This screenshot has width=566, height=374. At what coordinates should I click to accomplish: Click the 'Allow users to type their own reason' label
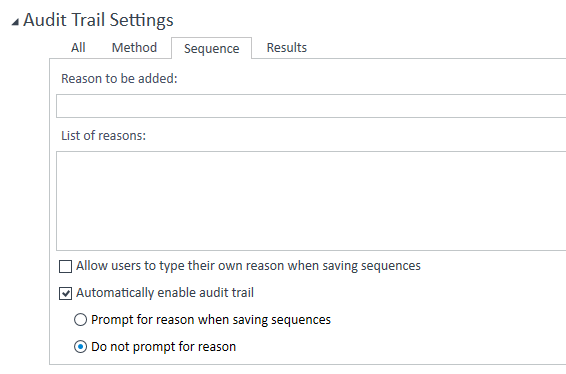pos(248,266)
